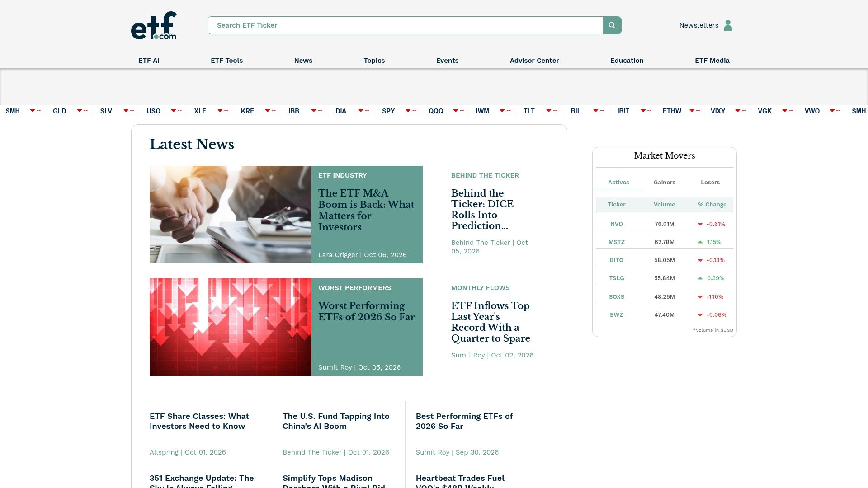Click the BEHIND THE TICKER category label
Screen dimensions: 868x488
click(485, 175)
